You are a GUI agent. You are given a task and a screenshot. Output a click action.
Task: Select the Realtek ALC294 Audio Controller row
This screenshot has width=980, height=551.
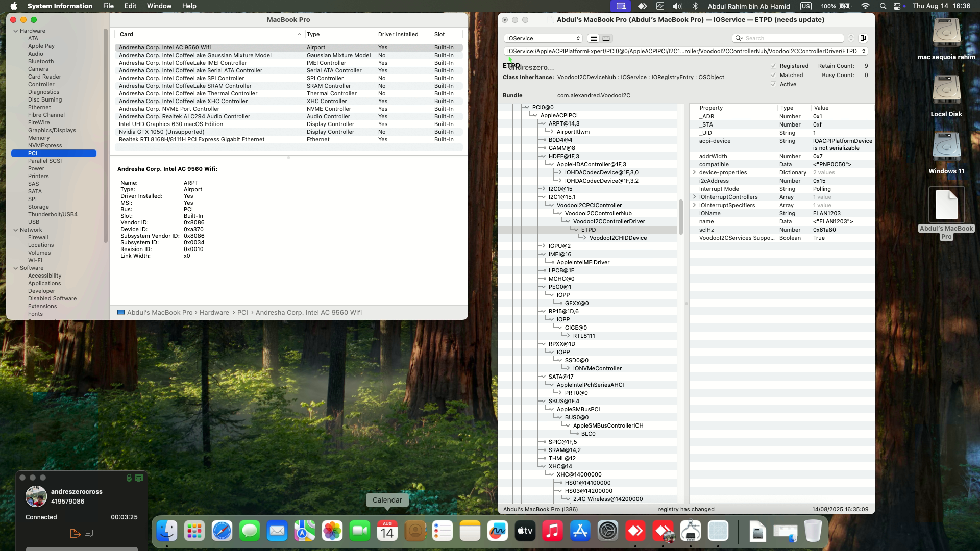point(289,116)
